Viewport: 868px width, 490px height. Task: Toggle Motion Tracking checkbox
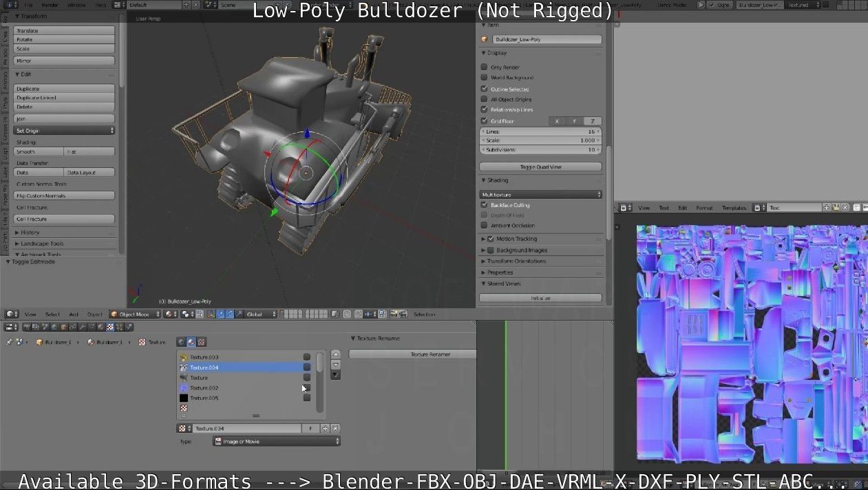491,239
